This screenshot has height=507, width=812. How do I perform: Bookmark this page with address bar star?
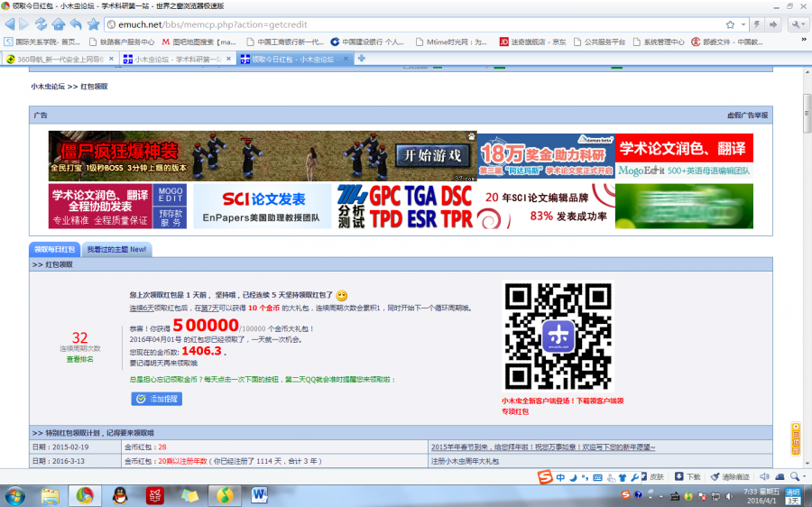(x=730, y=24)
